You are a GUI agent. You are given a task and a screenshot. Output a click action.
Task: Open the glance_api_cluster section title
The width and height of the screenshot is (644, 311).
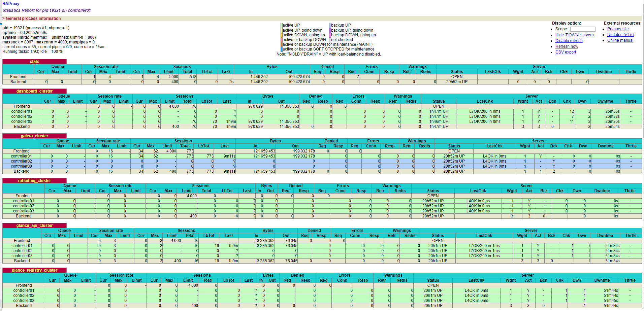tap(34, 226)
